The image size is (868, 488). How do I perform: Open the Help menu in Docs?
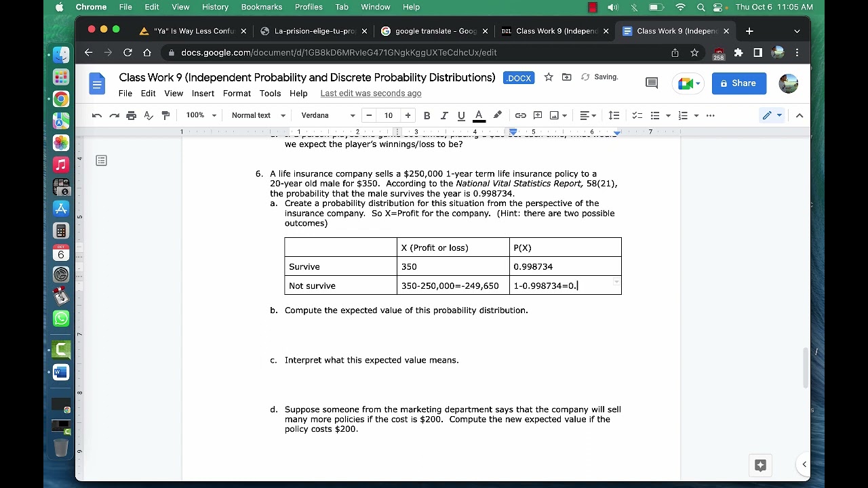point(298,94)
